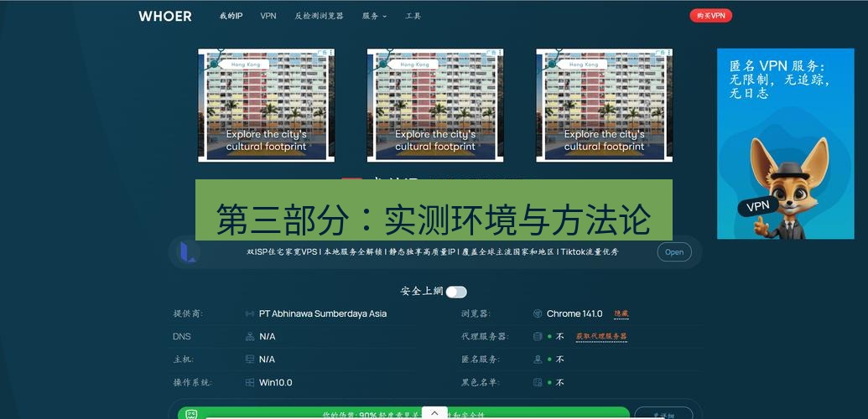Open the three-dot menu on the middle Hong Kong ad
Screen dimensions: 868x419
pos(500,53)
